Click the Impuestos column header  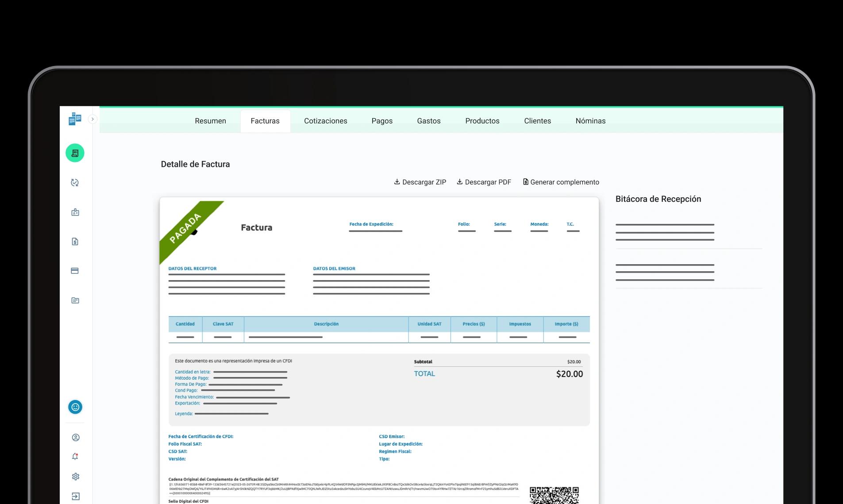tap(520, 324)
